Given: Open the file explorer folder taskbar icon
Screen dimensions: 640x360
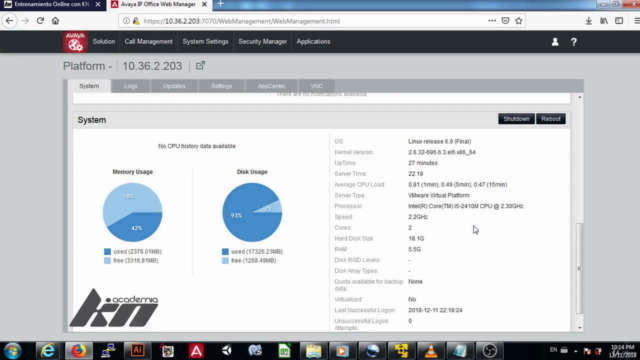Looking at the screenshot, I should coord(313,351).
